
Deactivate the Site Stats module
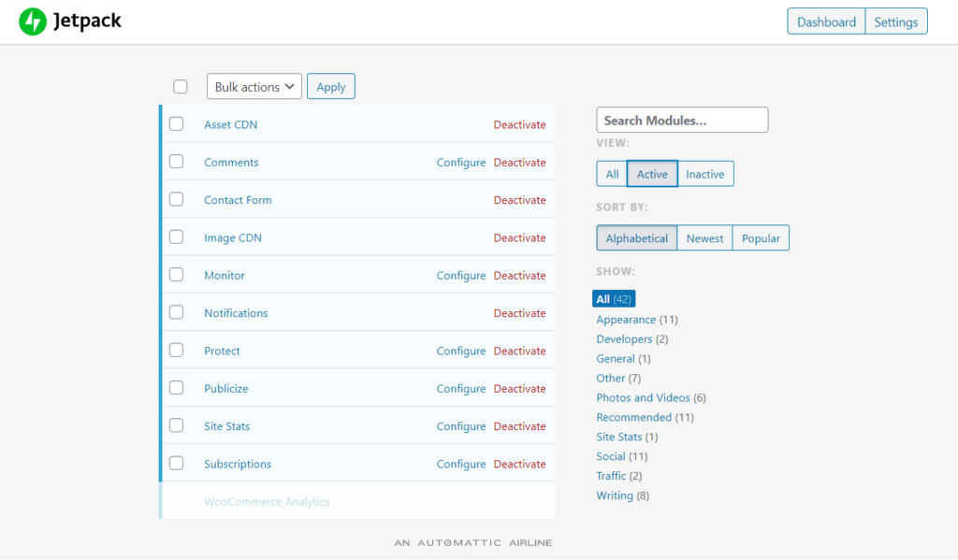(x=519, y=426)
